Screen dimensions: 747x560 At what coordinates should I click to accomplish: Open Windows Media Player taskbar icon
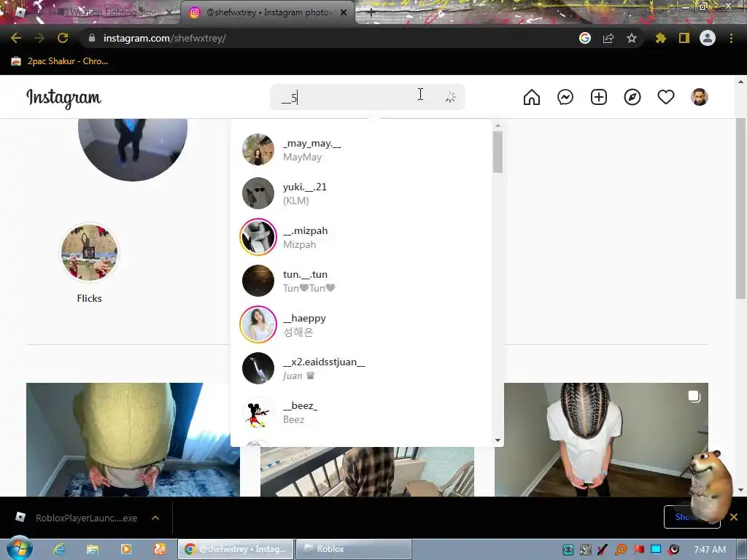click(x=125, y=549)
